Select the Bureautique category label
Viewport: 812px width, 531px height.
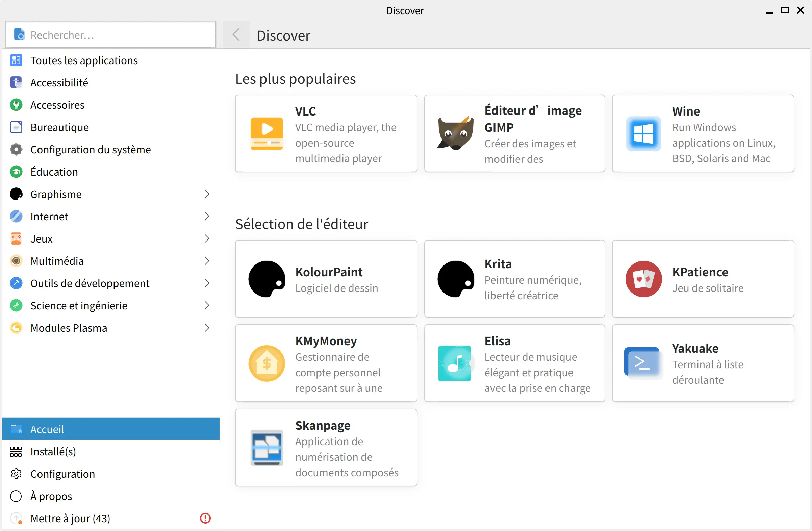[x=60, y=127]
